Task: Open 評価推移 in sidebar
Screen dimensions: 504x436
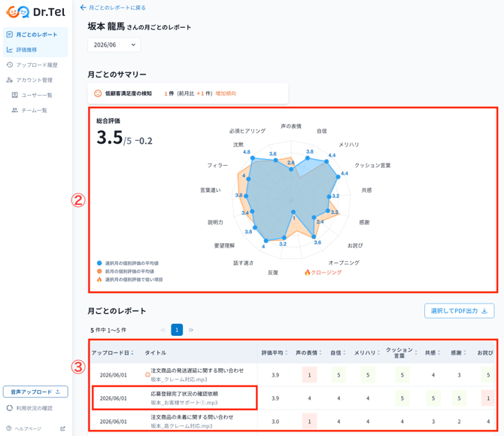Action: [35, 50]
